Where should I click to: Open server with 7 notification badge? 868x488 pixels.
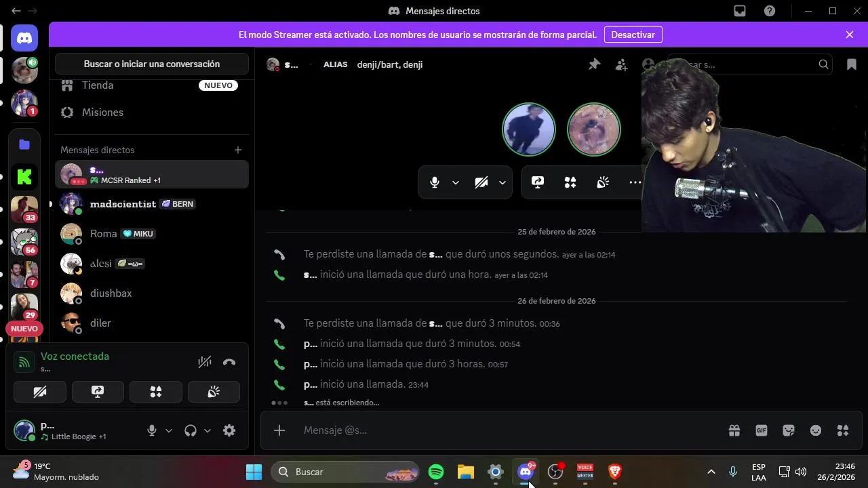click(x=24, y=274)
